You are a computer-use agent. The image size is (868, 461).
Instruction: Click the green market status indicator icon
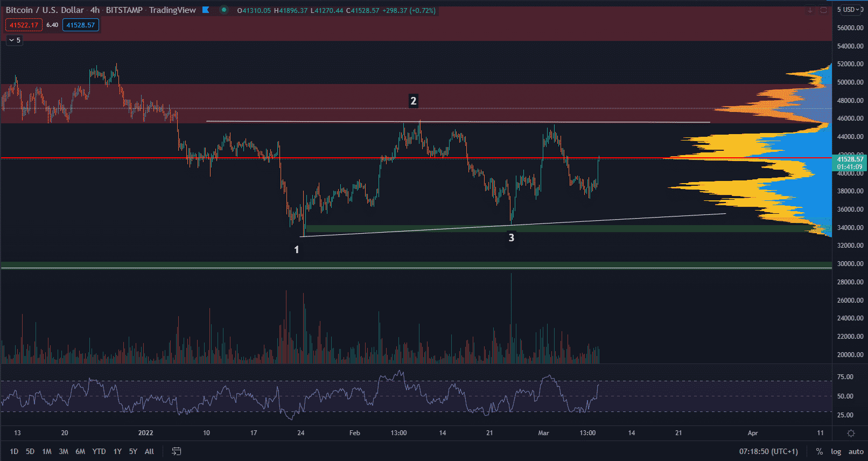pyautogui.click(x=224, y=10)
